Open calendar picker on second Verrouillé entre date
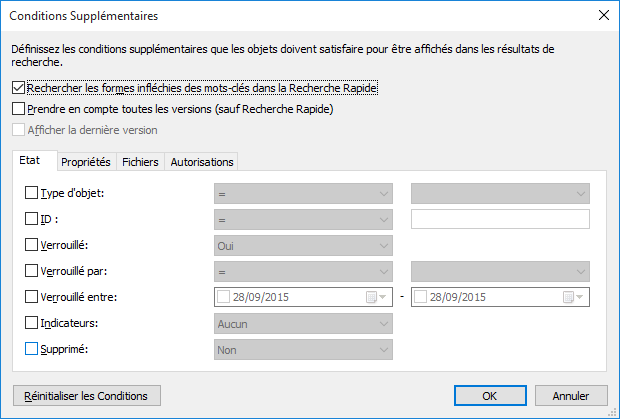The image size is (620, 419). (572, 297)
